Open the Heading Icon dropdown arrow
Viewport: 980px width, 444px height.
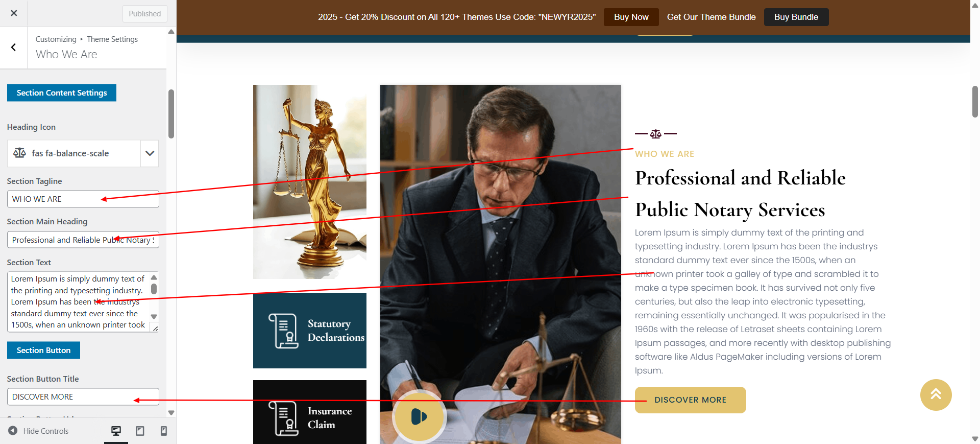pyautogui.click(x=150, y=153)
